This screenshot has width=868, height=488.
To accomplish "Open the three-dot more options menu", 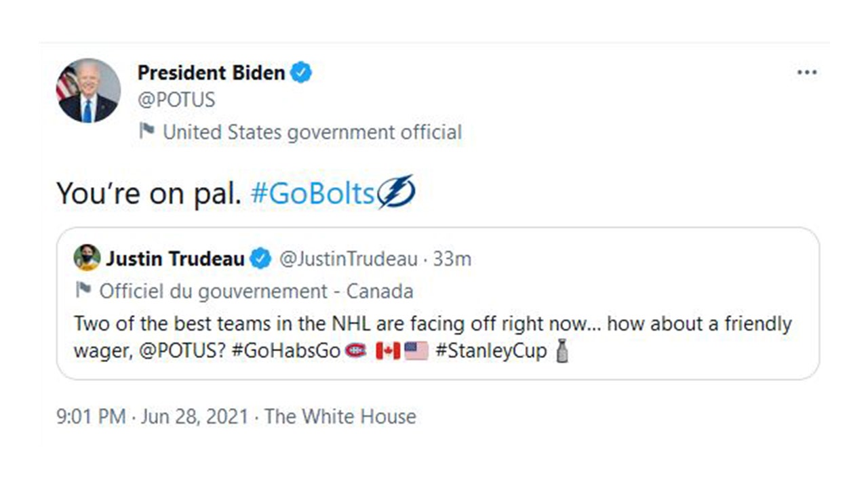I will pyautogui.click(x=806, y=73).
